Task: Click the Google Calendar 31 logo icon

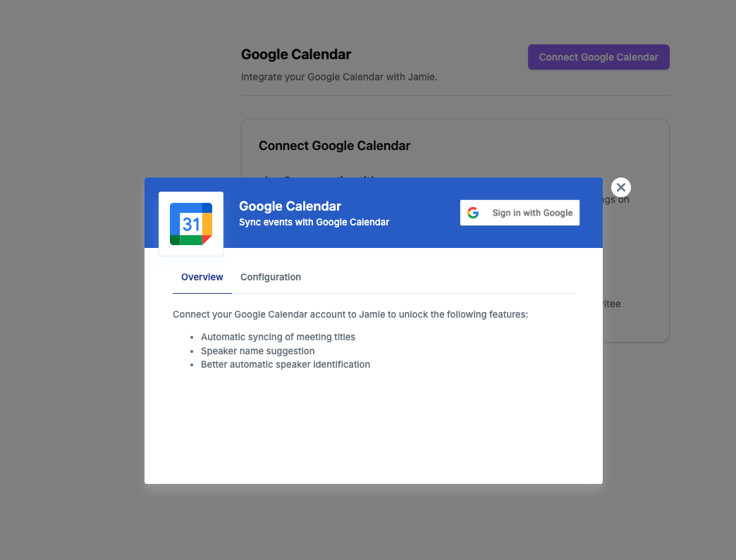Action: [191, 224]
